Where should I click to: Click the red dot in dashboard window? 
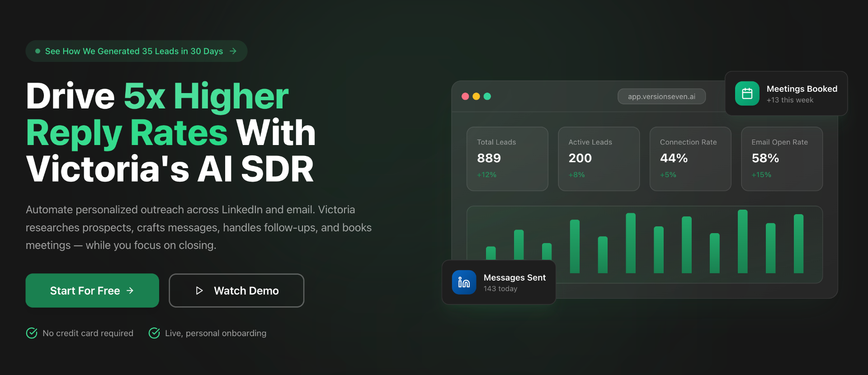465,96
